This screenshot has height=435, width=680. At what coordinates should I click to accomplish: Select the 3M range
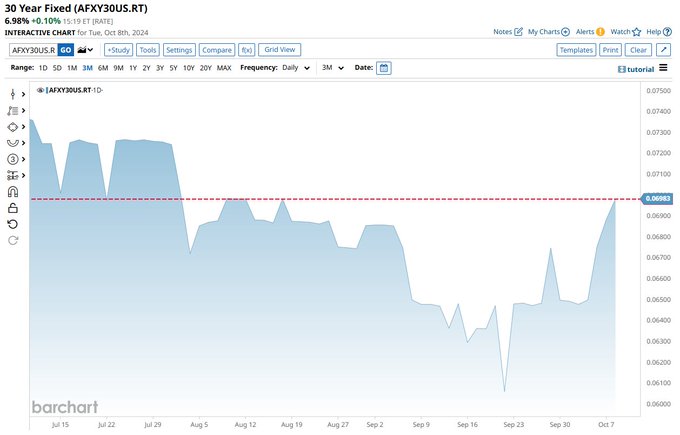click(x=88, y=68)
